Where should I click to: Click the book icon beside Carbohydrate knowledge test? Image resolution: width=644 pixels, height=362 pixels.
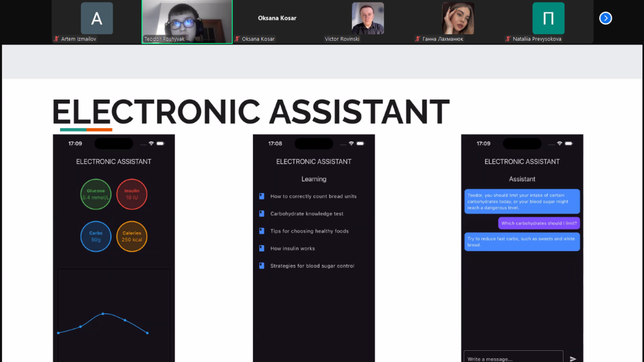262,213
